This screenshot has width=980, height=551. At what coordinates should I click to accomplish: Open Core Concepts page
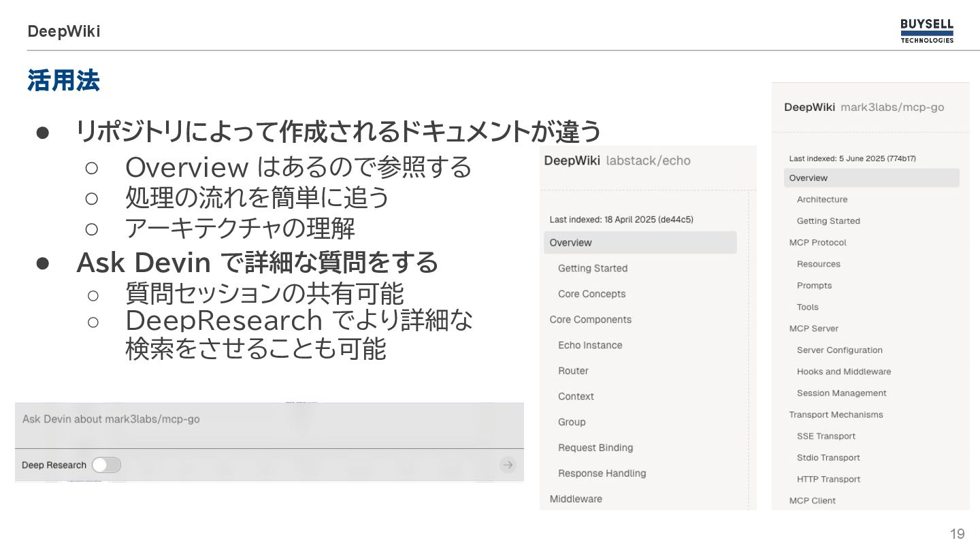[x=591, y=294]
